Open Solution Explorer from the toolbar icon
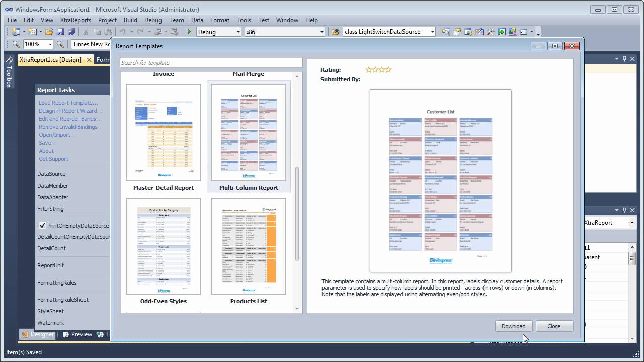 (446, 32)
